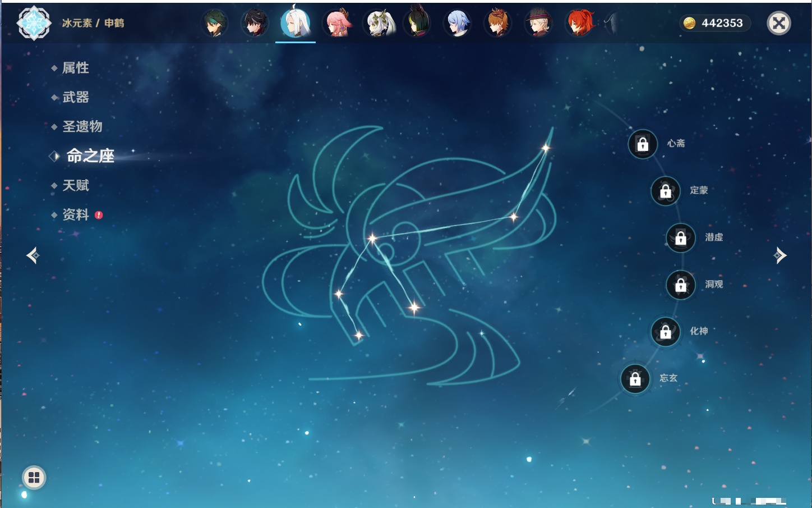
Task: Select the black-haired character with green ear tips
Action: click(x=417, y=24)
